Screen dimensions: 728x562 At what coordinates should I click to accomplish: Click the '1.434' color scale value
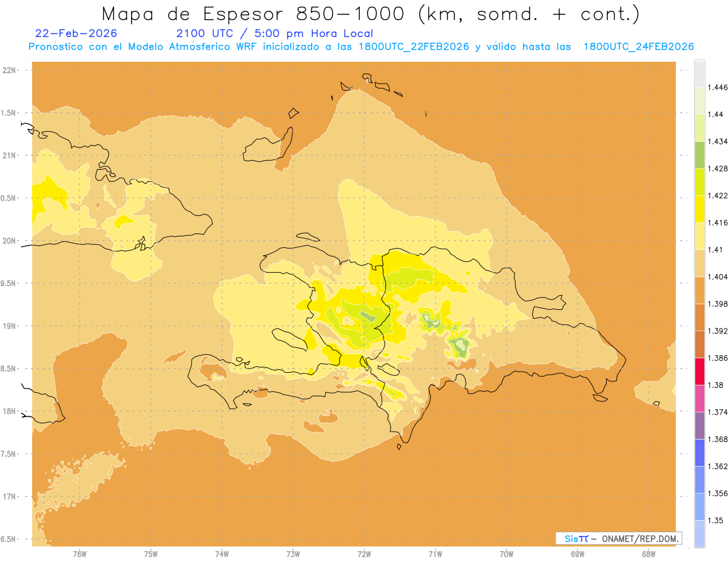[x=719, y=142]
